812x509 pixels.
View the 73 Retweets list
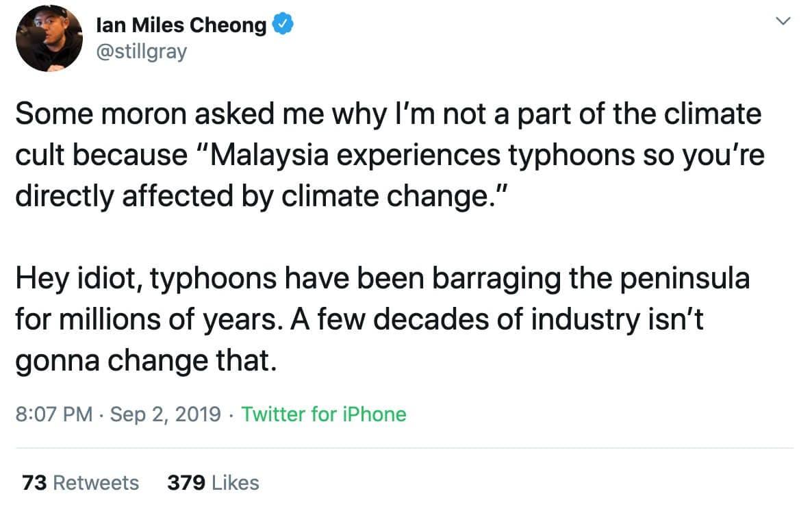[x=80, y=483]
